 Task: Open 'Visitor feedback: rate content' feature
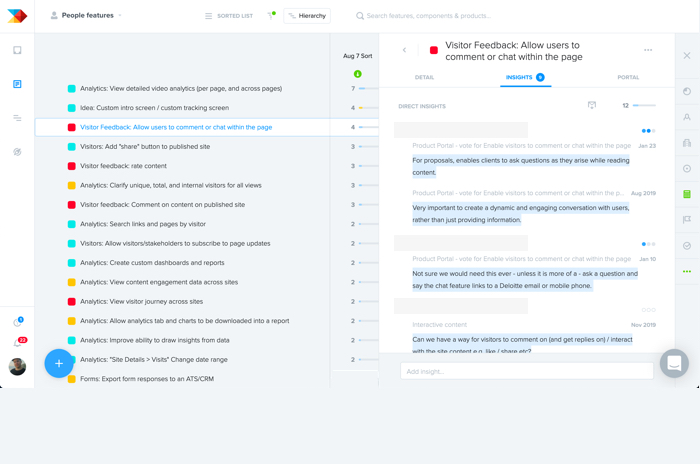pos(123,166)
